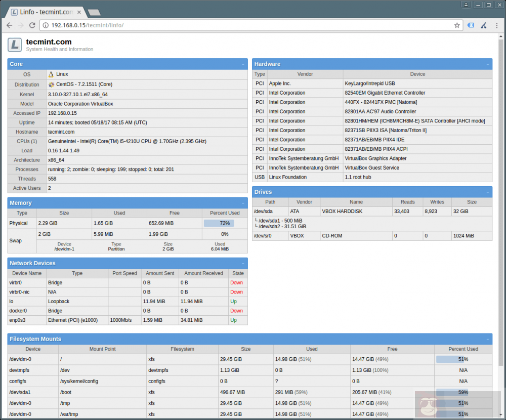This screenshot has width=506, height=420.
Task: Collapse the Network Devices panel
Action: click(243, 263)
